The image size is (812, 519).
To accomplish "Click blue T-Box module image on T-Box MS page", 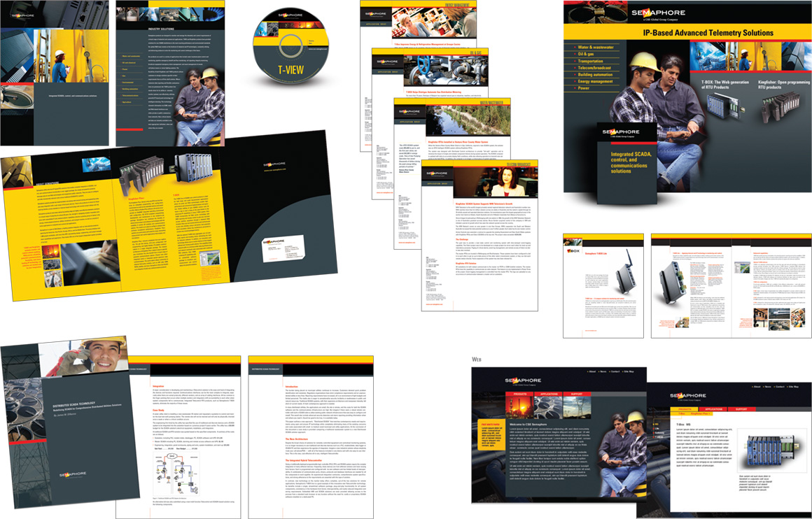I will 771,450.
